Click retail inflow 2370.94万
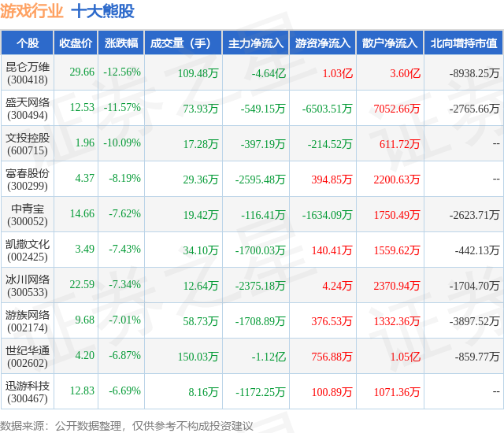Screen dimensions: 504x433 pos(397,286)
